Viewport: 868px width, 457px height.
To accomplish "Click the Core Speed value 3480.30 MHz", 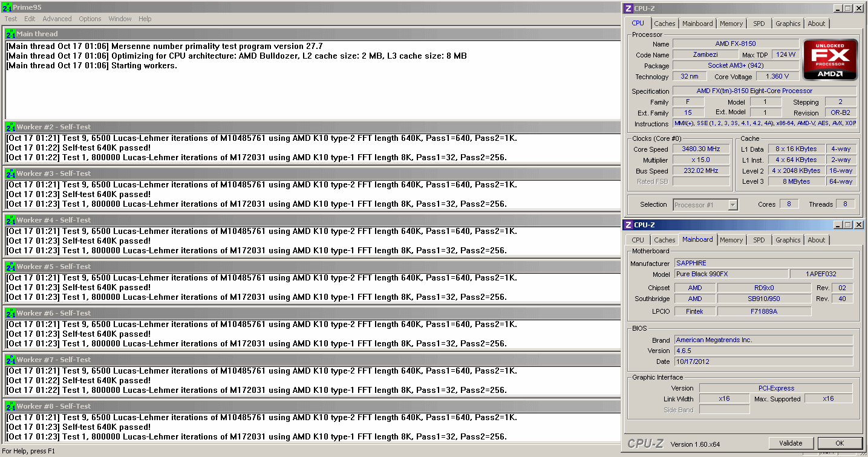I will coord(700,149).
